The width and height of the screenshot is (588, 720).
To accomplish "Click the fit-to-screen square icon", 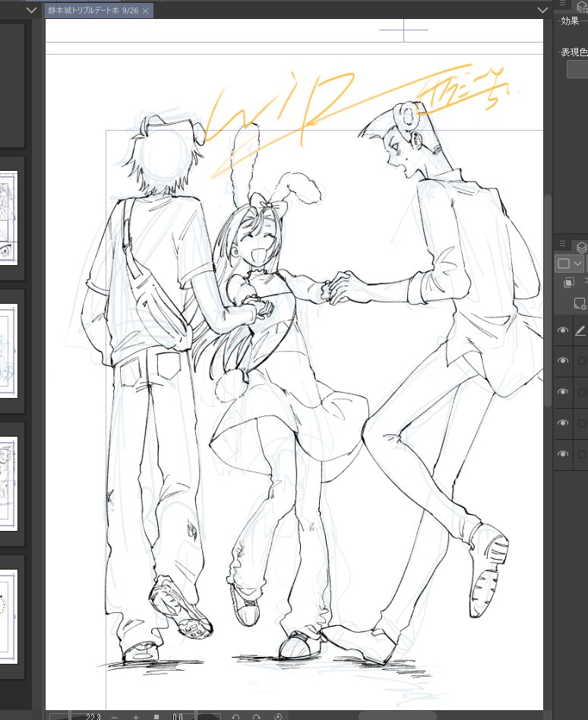I will (x=156, y=717).
